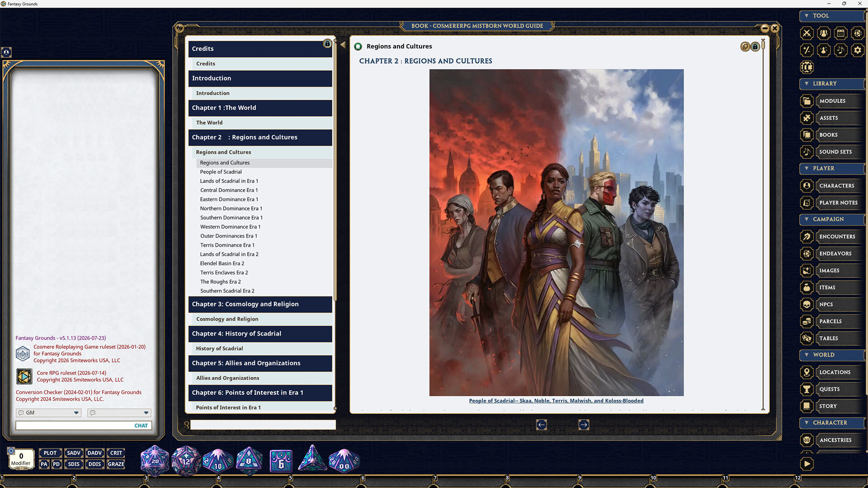This screenshot has height=488, width=868.
Task: Go to the previous page arrow
Action: tap(542, 425)
